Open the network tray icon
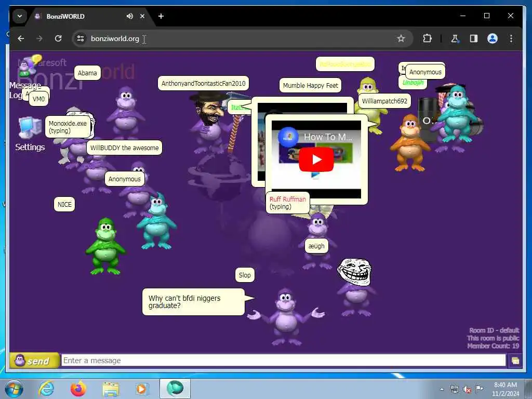Viewport: 532px width, 399px height. point(454,389)
